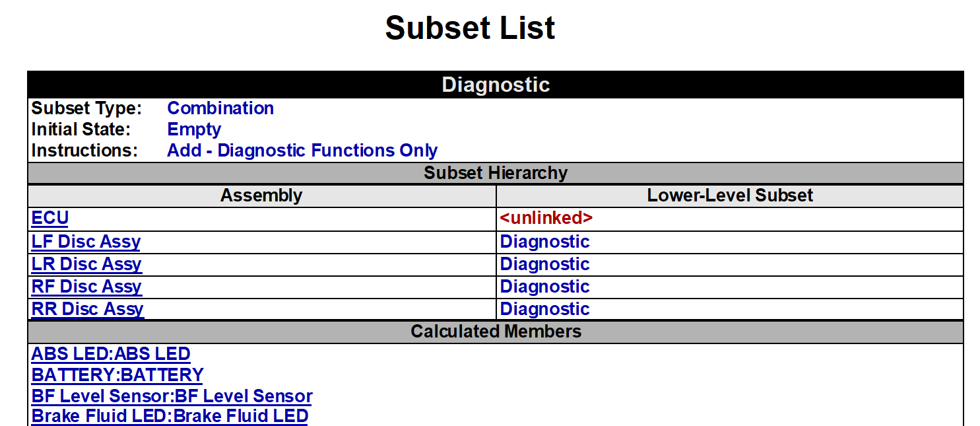
Task: Select the Diagnostic subset for LR Disc Assy
Action: pos(544,264)
